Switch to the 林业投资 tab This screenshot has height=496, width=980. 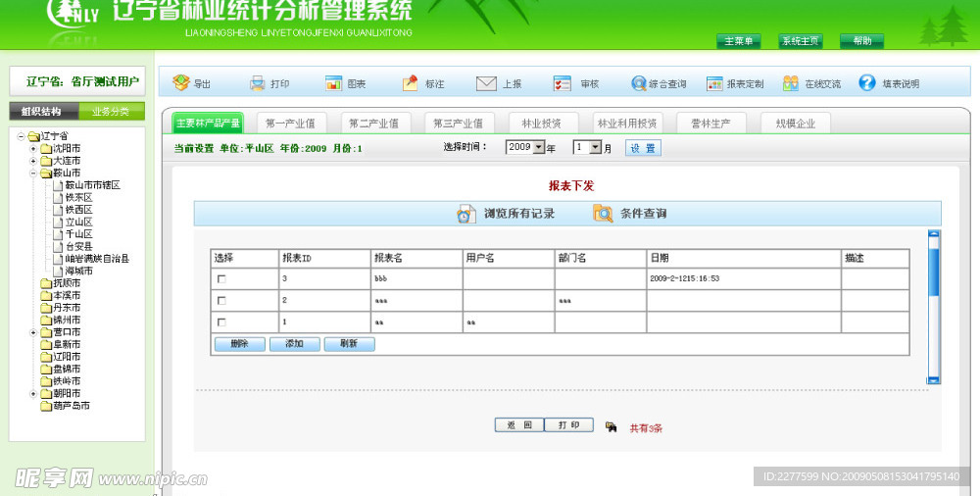point(541,124)
